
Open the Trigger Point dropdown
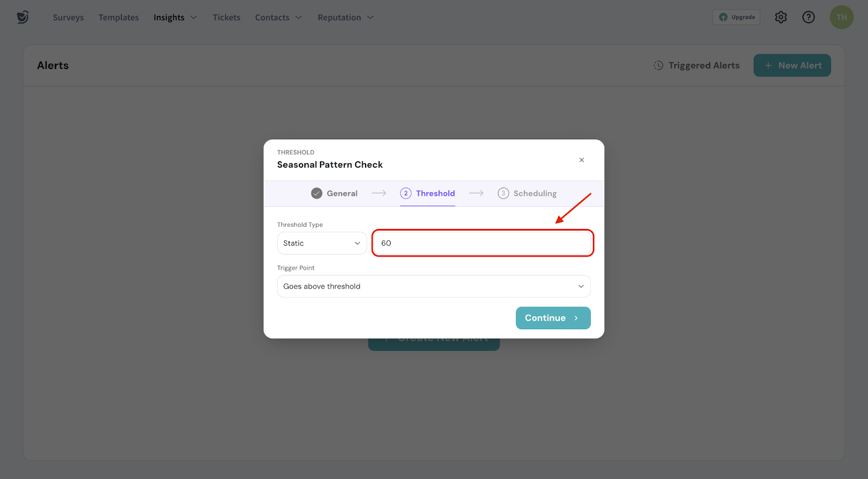pos(433,286)
